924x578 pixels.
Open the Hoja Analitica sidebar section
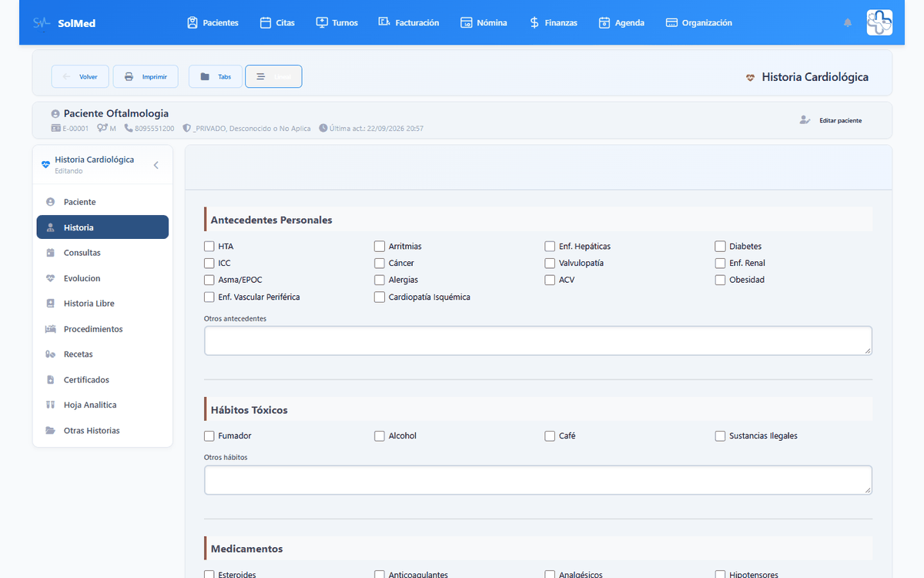click(102, 405)
